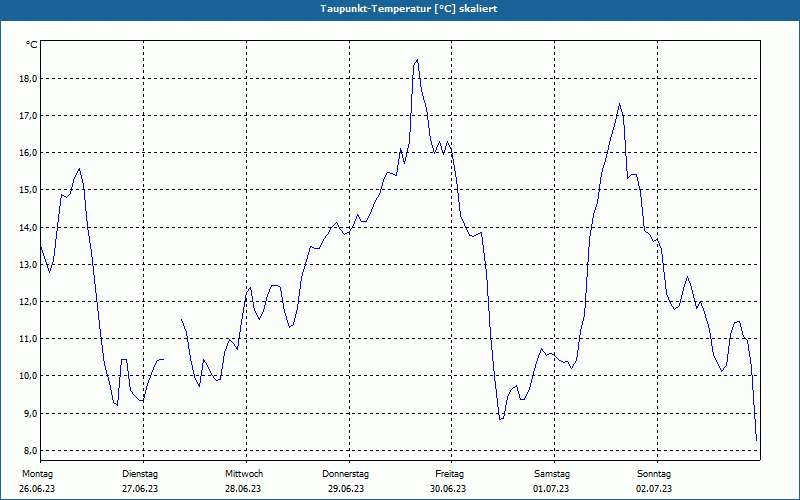800x500 pixels.
Task: Click the 18,0 y-axis label
Action: coord(28,79)
